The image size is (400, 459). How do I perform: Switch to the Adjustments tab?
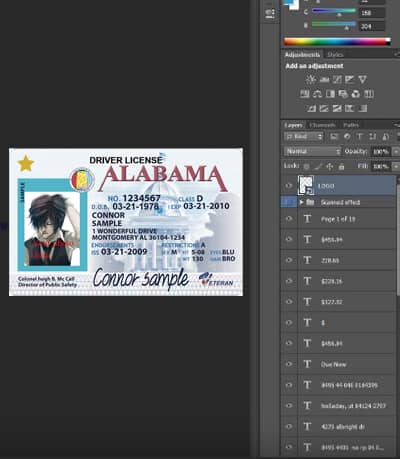pos(302,54)
